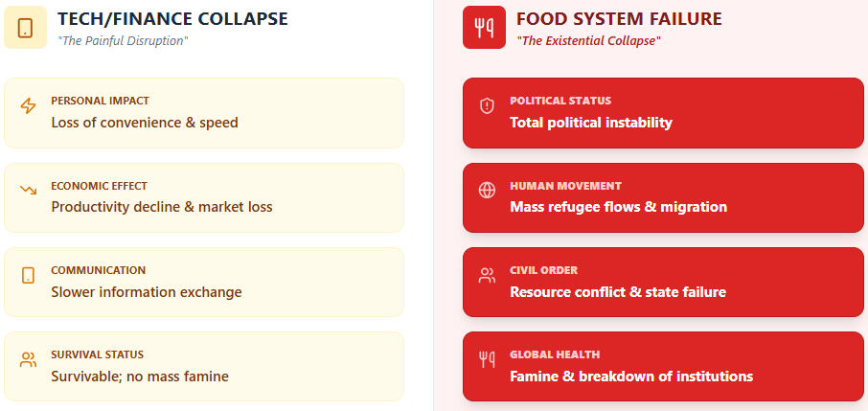Click the smartphone icon beside Tech/Finance Collapse

pos(25,28)
